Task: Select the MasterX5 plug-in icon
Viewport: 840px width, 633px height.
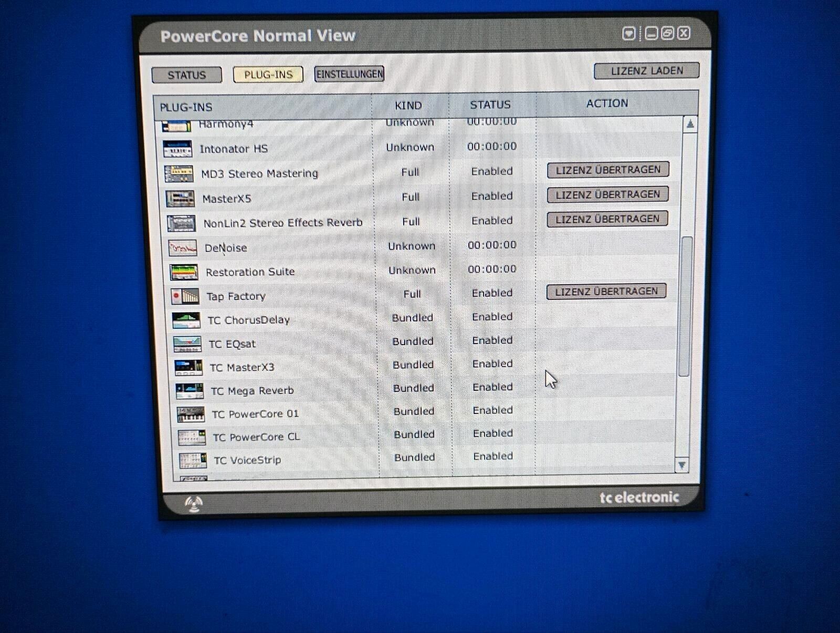Action: (x=180, y=199)
